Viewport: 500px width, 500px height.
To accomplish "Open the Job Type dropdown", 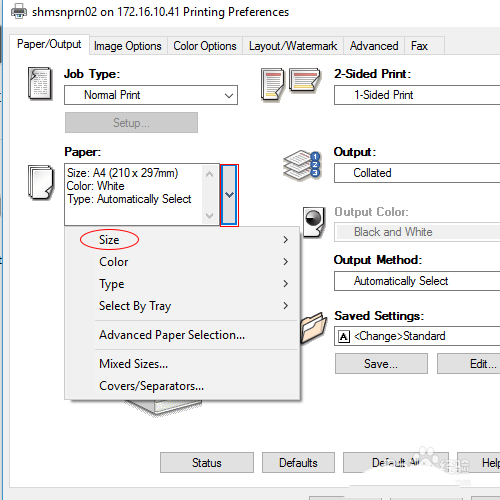I will [x=151, y=95].
